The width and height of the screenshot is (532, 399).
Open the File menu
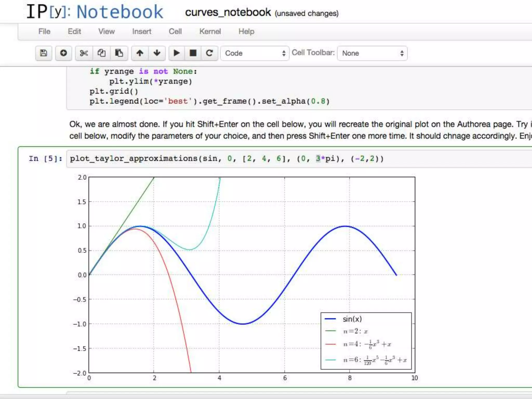coord(44,31)
